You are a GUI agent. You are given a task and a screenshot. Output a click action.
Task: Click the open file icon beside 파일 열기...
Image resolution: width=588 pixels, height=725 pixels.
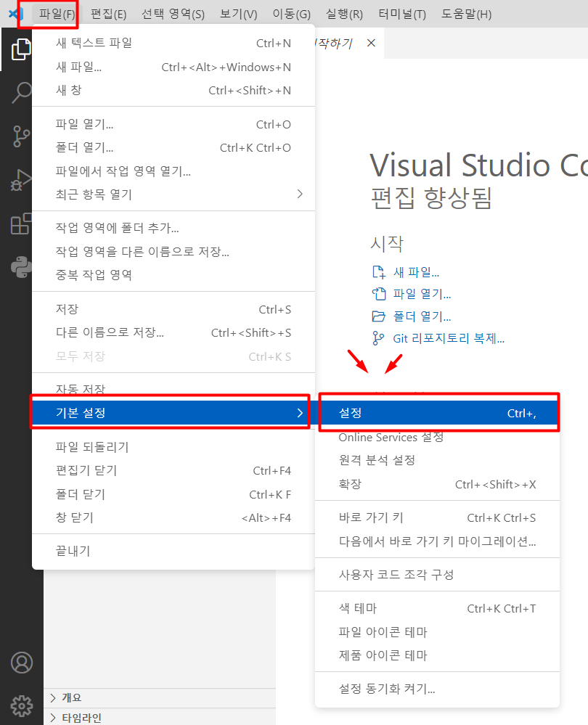point(379,294)
